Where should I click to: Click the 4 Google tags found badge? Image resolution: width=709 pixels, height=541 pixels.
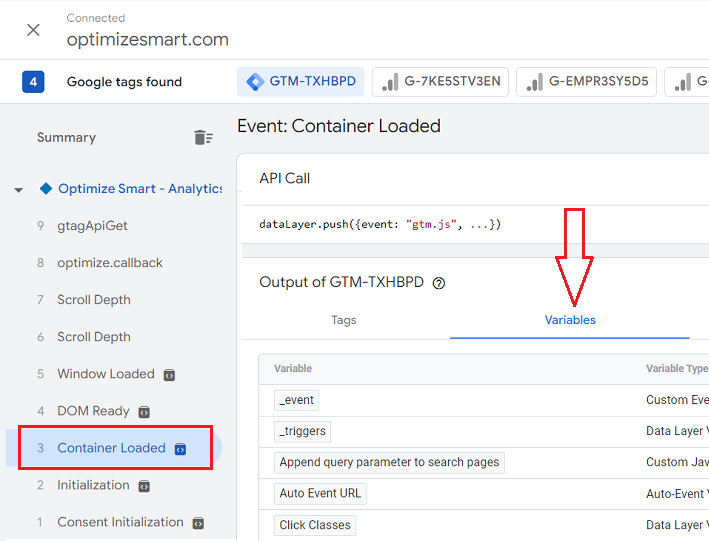click(33, 82)
